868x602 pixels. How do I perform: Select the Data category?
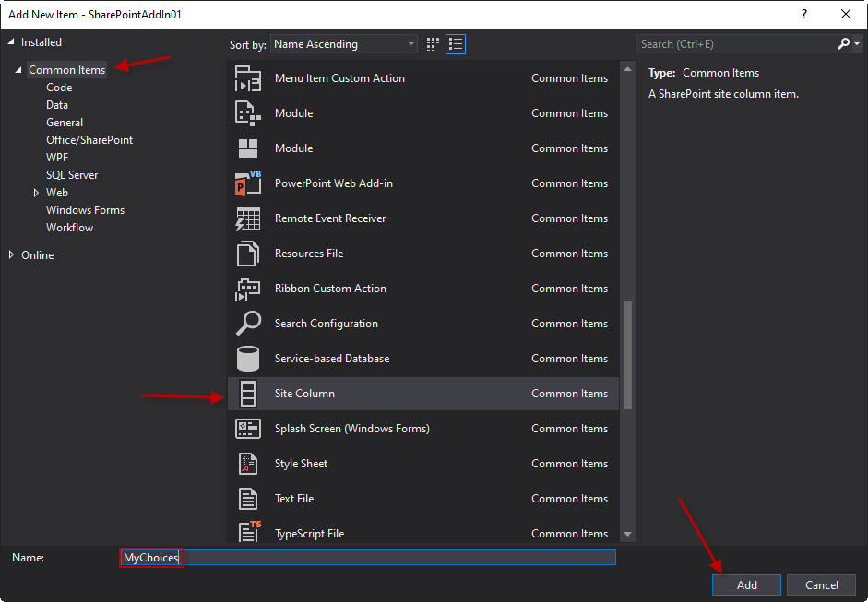pos(57,105)
